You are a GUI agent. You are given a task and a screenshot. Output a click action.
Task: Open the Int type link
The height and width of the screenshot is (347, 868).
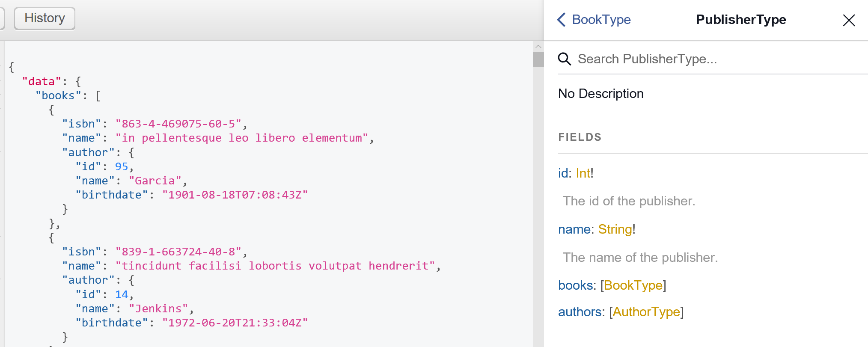click(583, 173)
